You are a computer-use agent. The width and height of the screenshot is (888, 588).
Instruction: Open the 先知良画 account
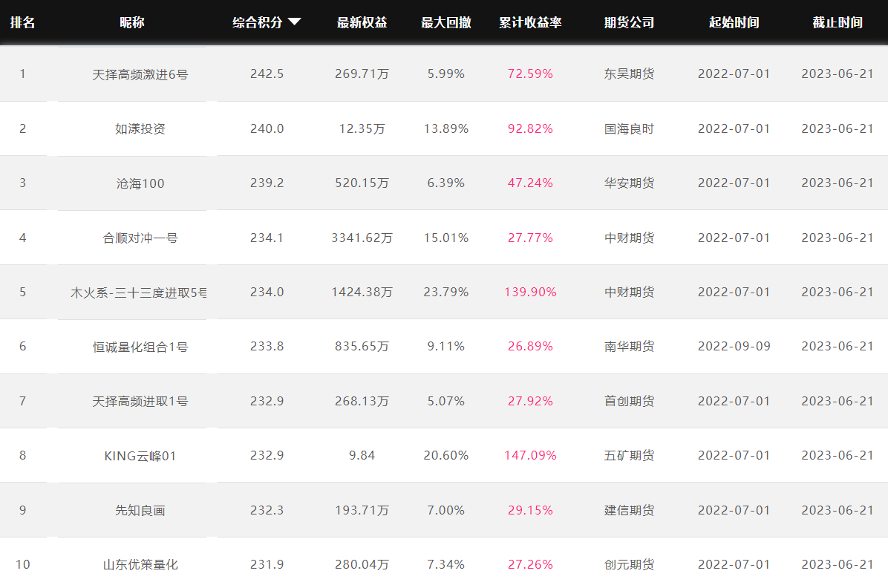tap(140, 510)
